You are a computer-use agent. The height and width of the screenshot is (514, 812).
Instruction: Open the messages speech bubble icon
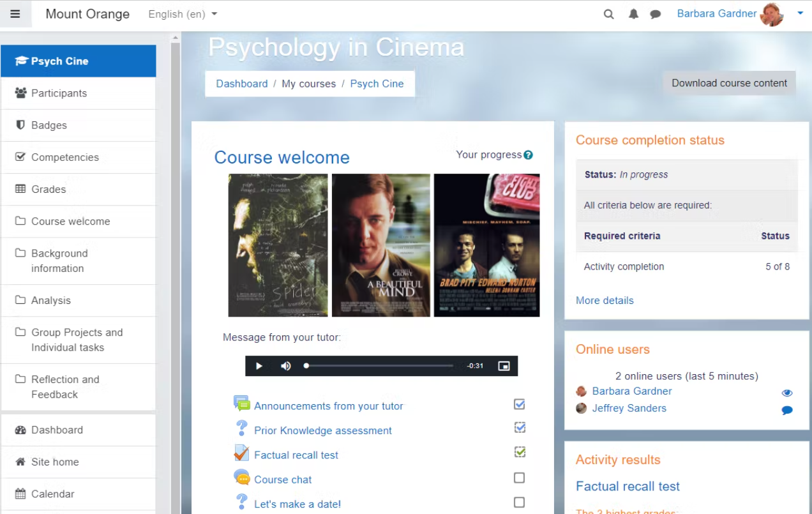[x=656, y=14]
